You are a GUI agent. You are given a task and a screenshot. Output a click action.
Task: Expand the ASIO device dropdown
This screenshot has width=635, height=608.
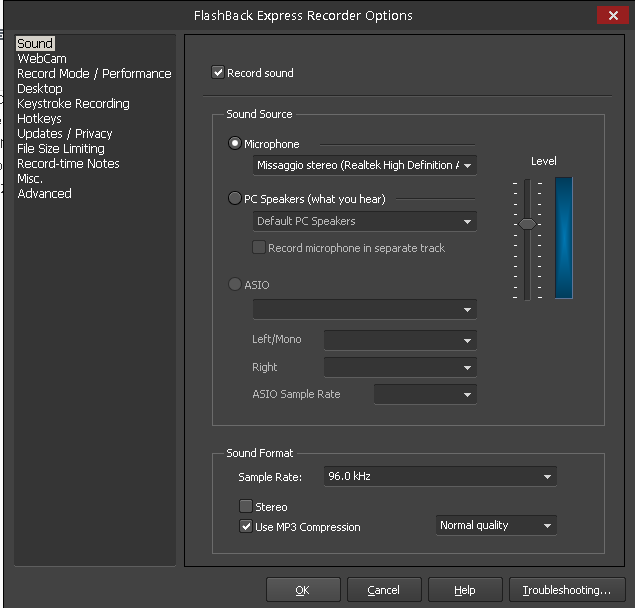coord(364,309)
